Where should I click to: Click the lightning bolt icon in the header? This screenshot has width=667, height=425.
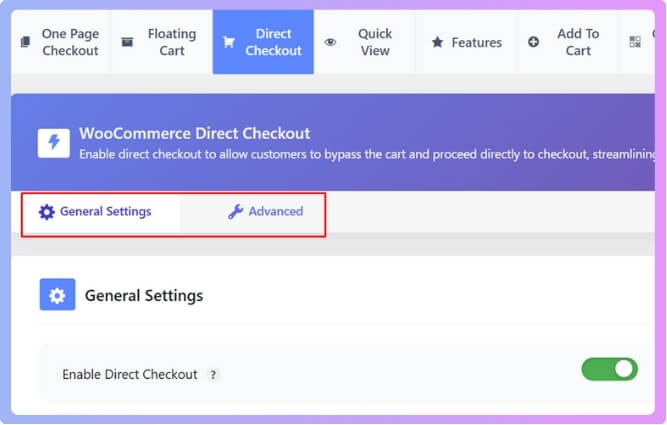[54, 142]
